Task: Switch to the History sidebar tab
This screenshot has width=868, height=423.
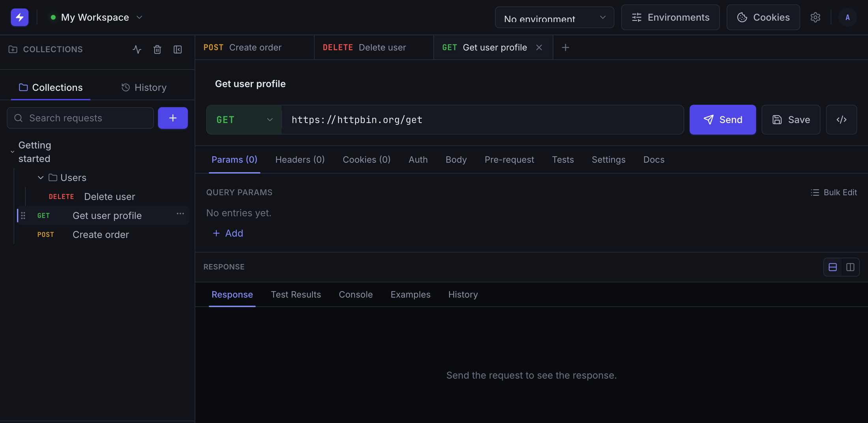Action: (144, 88)
